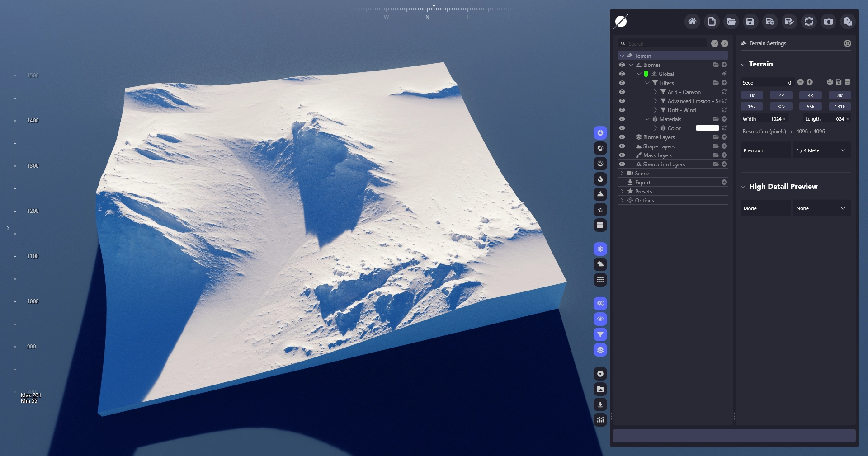868x456 pixels.
Task: Hide the Biomes row with its eye icon
Action: pos(622,65)
